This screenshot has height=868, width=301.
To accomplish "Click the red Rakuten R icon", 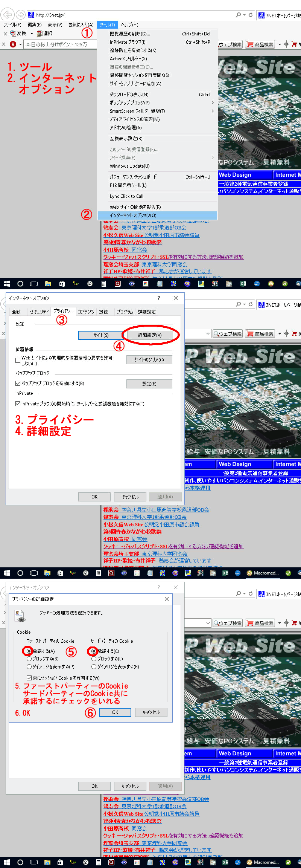I will pyautogui.click(x=13, y=44).
